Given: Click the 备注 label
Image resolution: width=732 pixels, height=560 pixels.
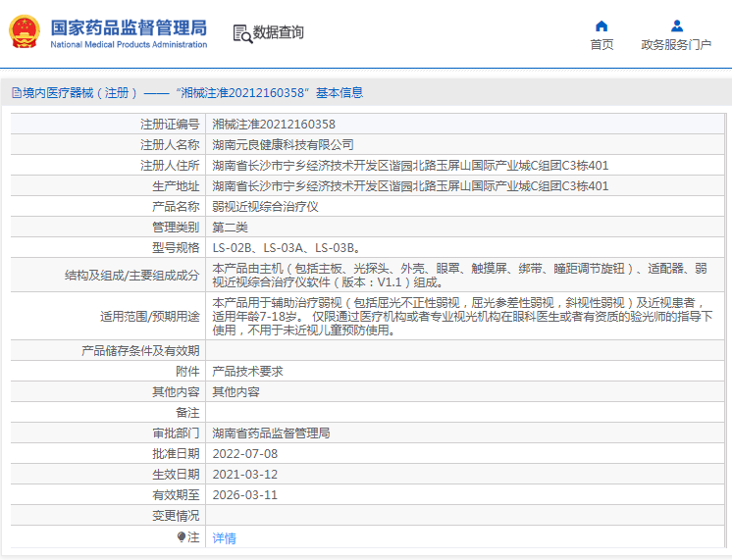Looking at the screenshot, I should [187, 412].
